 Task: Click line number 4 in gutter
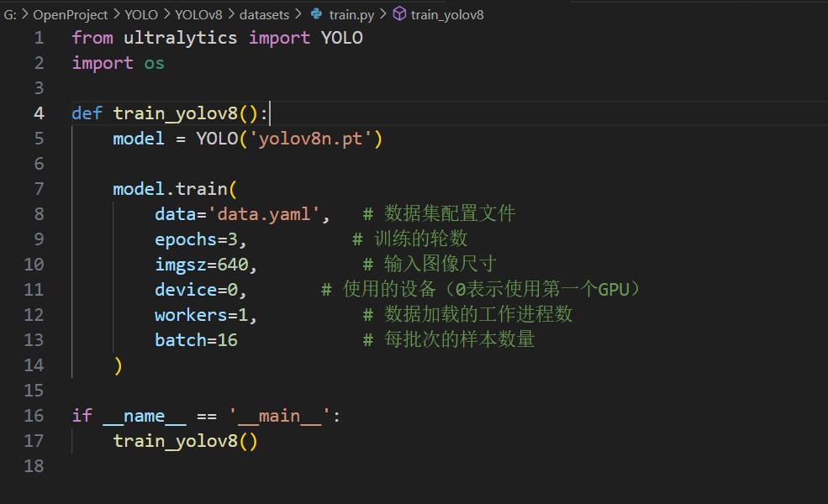coord(39,113)
